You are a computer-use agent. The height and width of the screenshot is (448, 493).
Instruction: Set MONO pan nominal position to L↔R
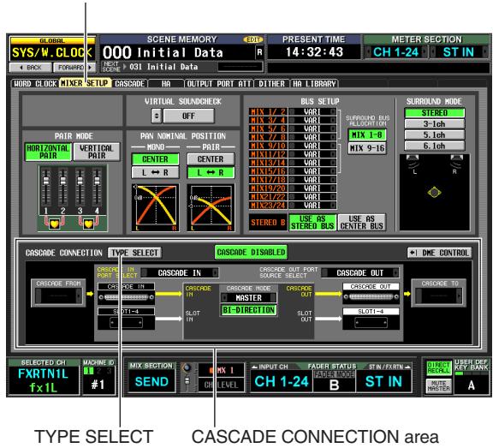[x=155, y=172]
